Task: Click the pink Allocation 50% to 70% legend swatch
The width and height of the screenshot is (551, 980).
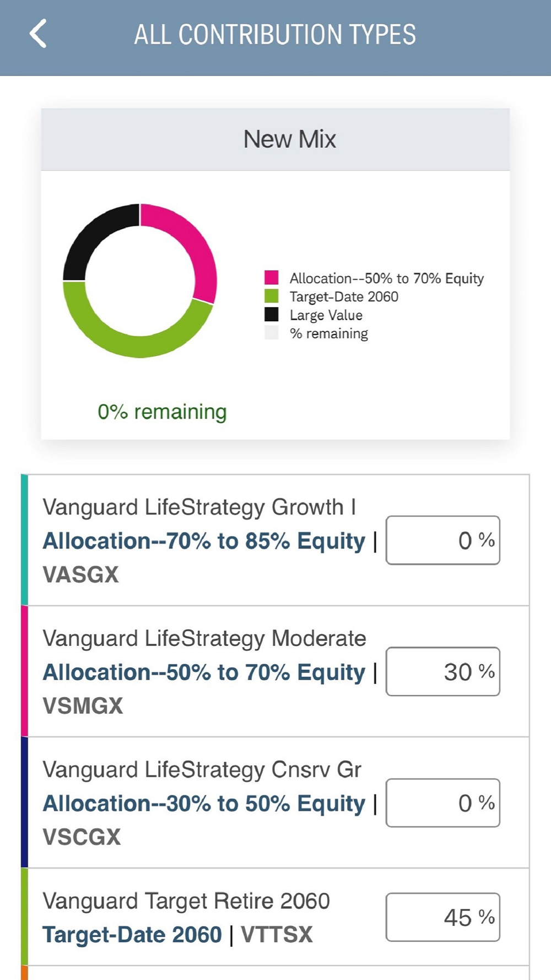Action: (x=271, y=277)
